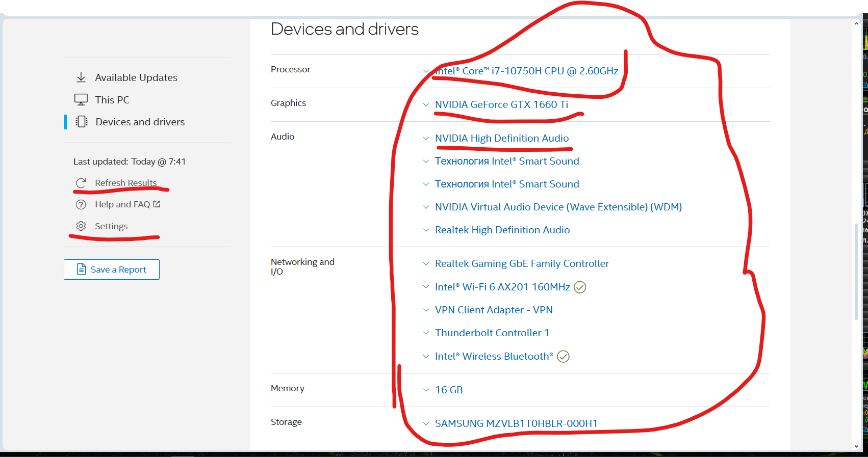This screenshot has width=868, height=457.
Task: Open the SAMSUNG MZVLB1T0HBLR-000H1 storage link
Action: coord(516,423)
